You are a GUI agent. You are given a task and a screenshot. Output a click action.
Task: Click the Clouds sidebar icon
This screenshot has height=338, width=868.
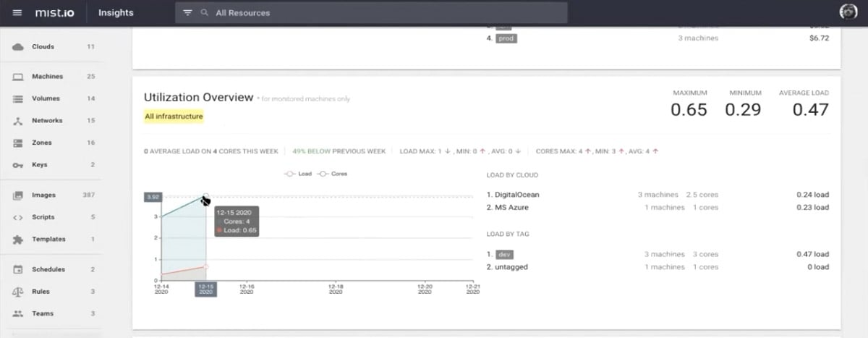[18, 47]
